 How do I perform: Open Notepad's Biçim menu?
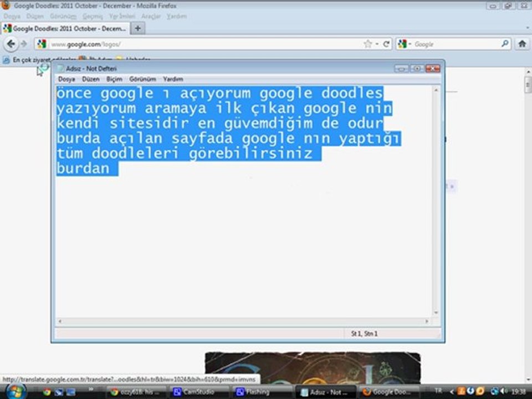[114, 79]
